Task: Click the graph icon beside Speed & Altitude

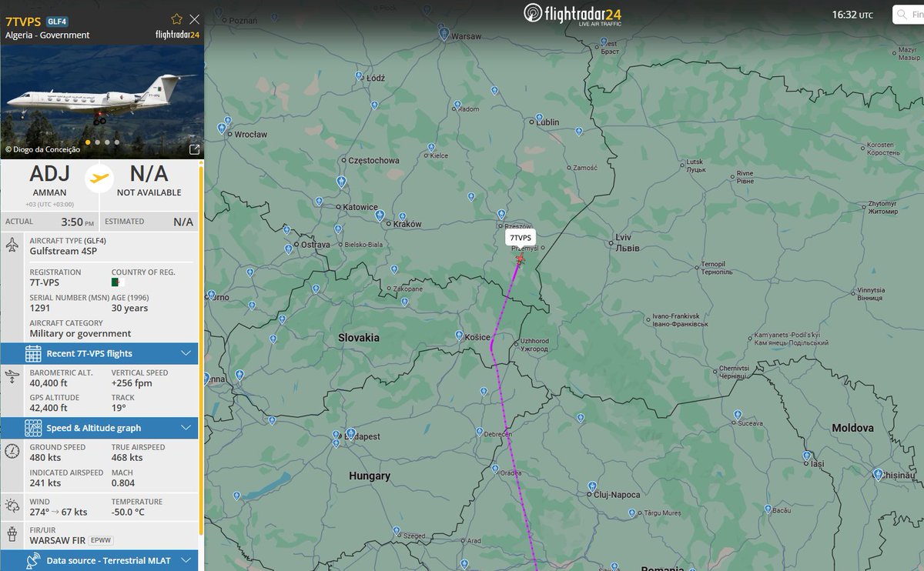Action: (x=33, y=428)
